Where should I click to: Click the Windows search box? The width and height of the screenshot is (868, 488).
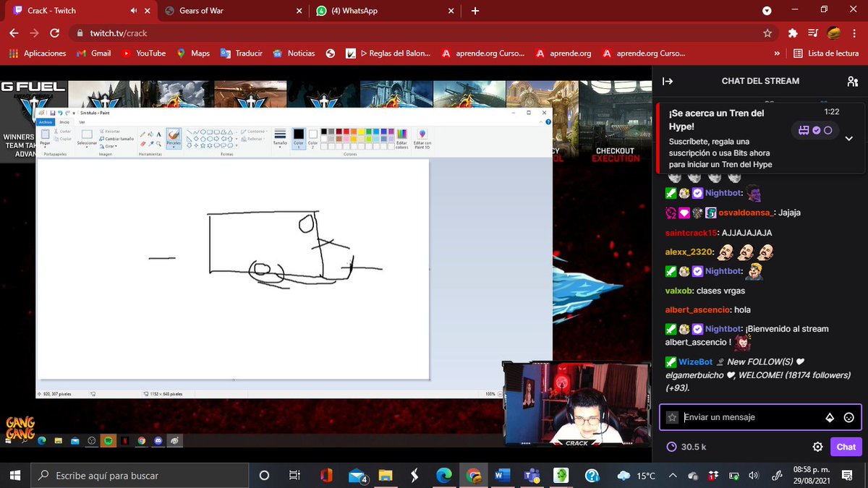tap(141, 475)
